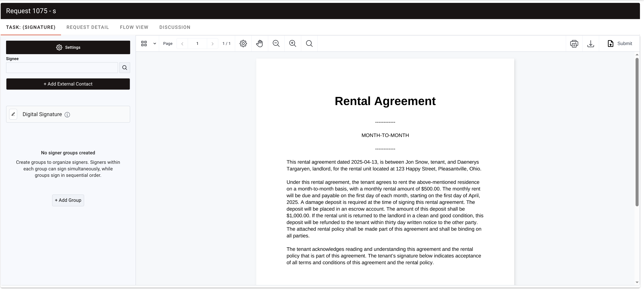Switch to the Request Detail tab
The image size is (644, 290).
(x=88, y=27)
